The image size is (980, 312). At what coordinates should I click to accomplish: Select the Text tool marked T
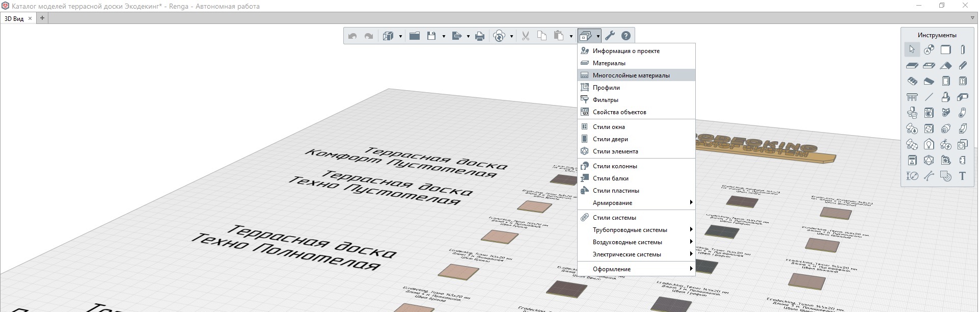tap(962, 176)
